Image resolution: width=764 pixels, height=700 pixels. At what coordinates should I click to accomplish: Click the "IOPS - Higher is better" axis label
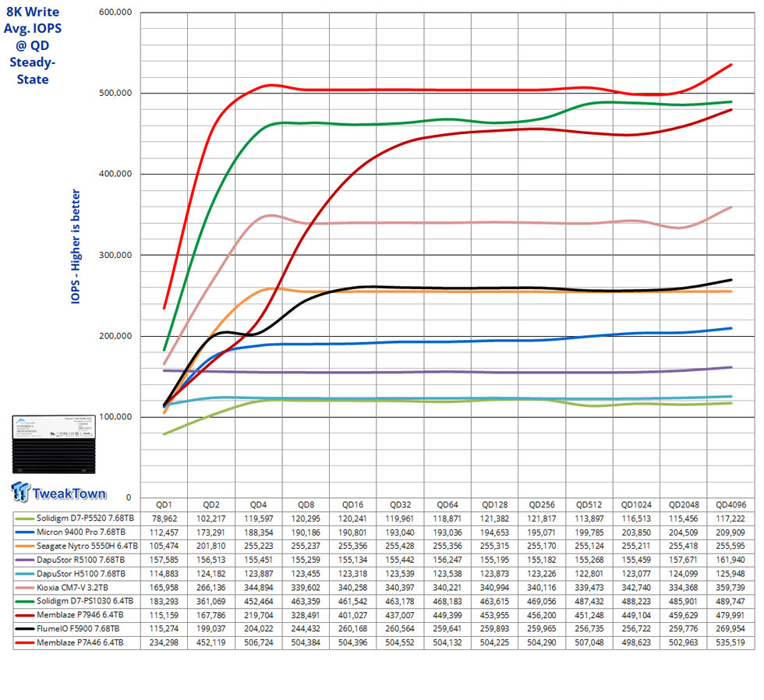[x=76, y=246]
